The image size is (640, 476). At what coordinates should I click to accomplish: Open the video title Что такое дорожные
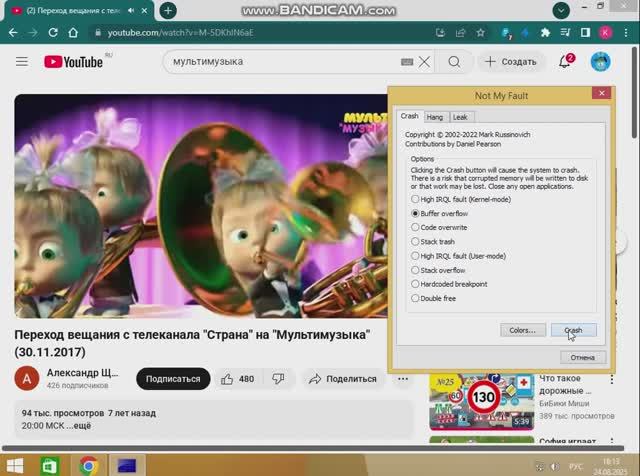[565, 385]
